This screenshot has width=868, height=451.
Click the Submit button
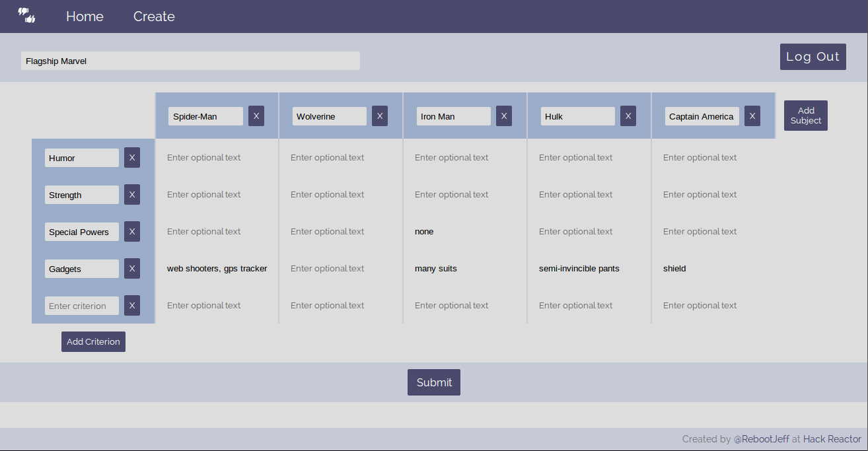434,382
